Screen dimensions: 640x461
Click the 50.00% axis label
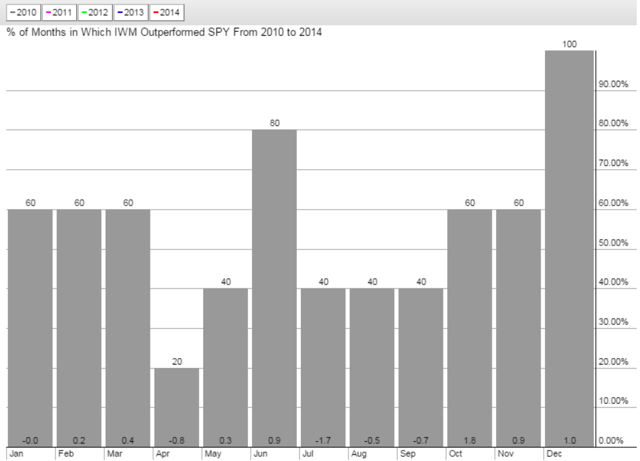[x=613, y=243]
